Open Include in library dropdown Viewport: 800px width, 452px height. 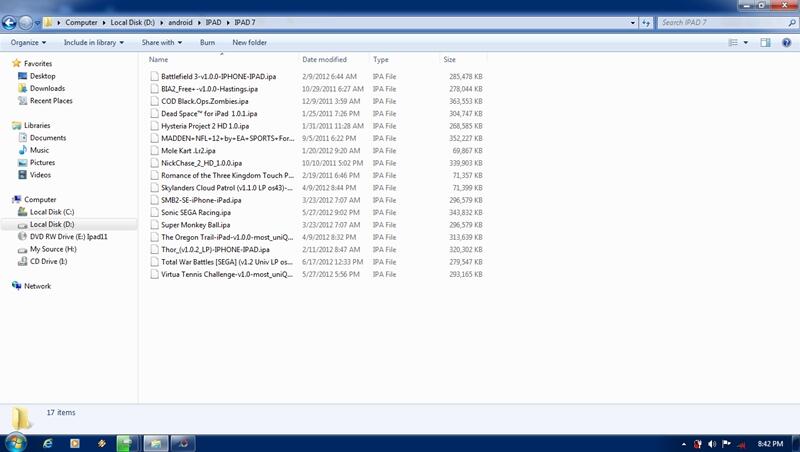(93, 43)
